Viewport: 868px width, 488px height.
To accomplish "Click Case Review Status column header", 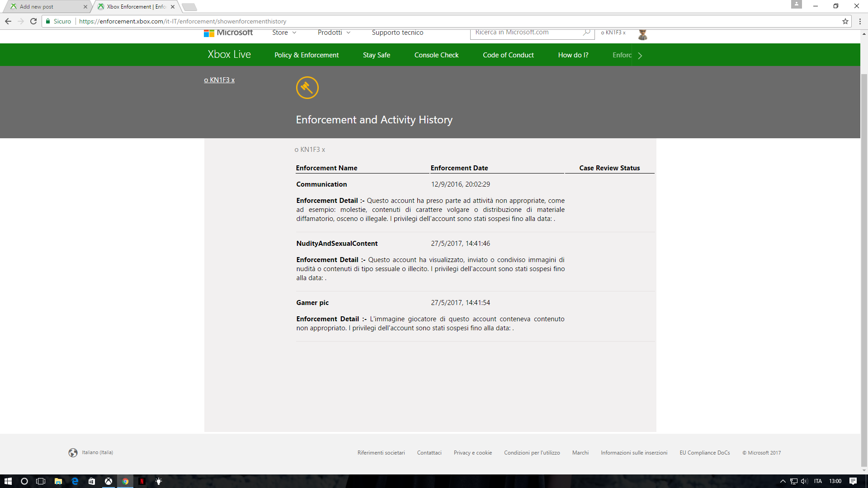I will tap(609, 168).
